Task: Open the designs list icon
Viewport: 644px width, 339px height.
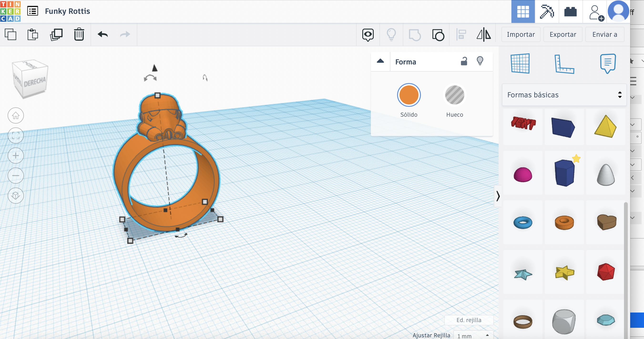Action: pos(32,11)
